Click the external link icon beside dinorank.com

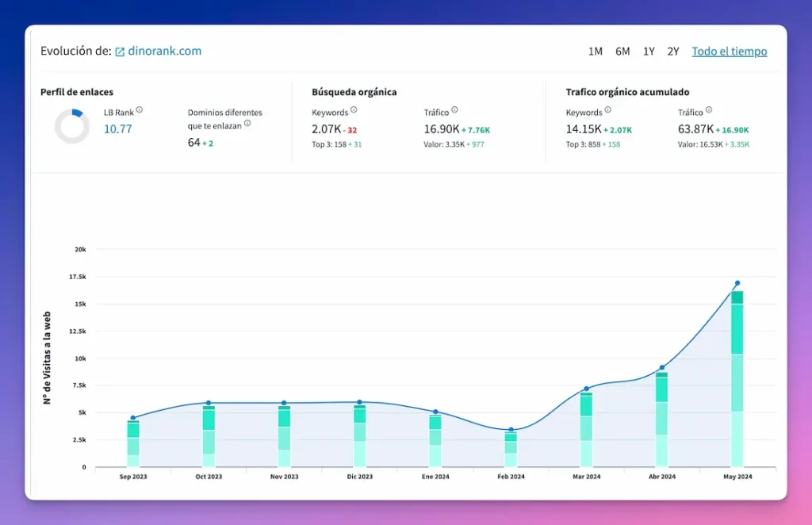click(120, 52)
